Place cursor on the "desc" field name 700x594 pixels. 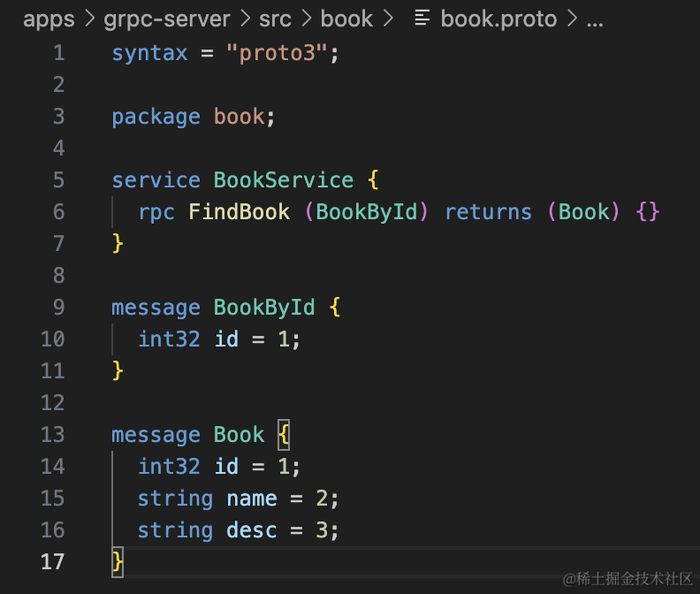pyautogui.click(x=251, y=530)
